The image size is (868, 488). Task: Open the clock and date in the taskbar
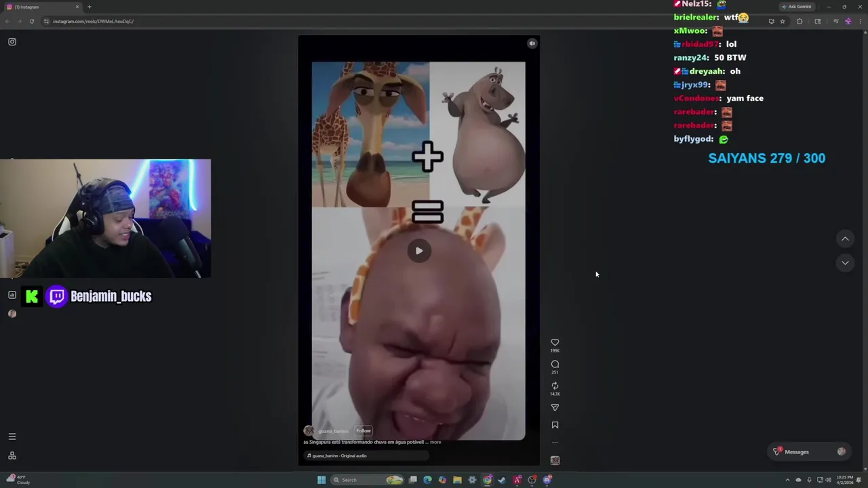(845, 480)
